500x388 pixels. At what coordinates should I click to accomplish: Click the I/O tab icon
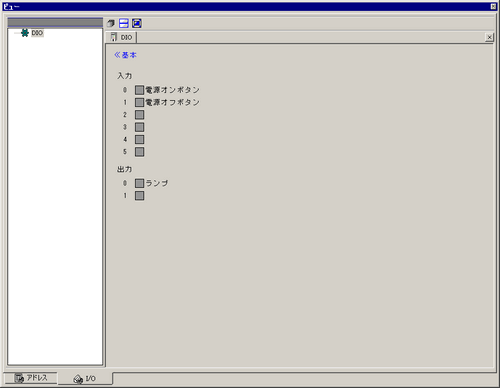[x=78, y=379]
